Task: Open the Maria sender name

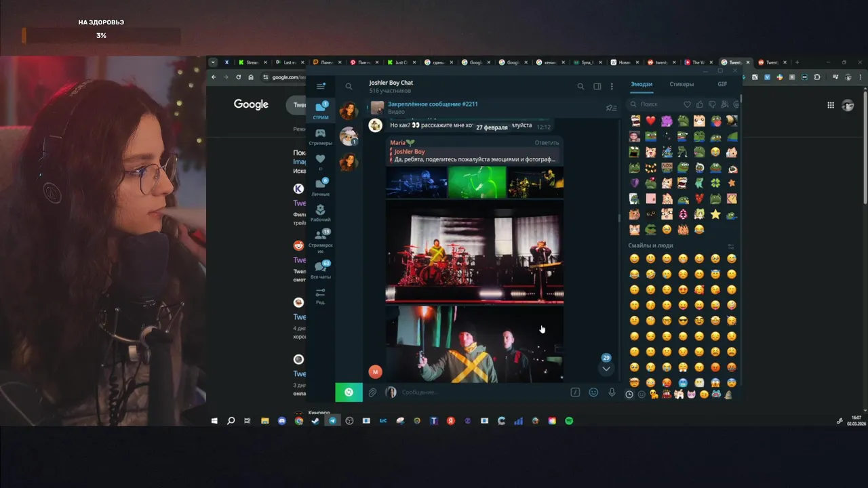Action: click(398, 142)
